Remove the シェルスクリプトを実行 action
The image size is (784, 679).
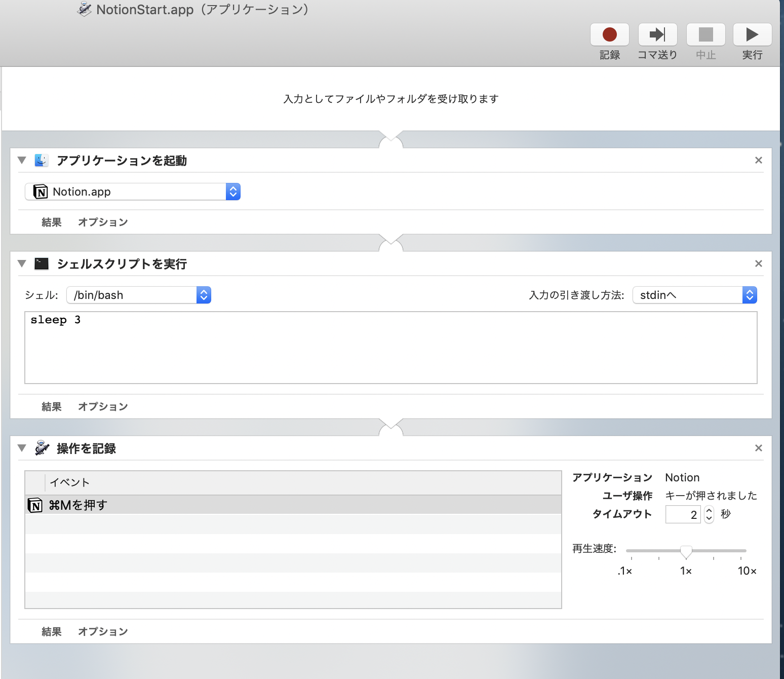[x=759, y=263]
